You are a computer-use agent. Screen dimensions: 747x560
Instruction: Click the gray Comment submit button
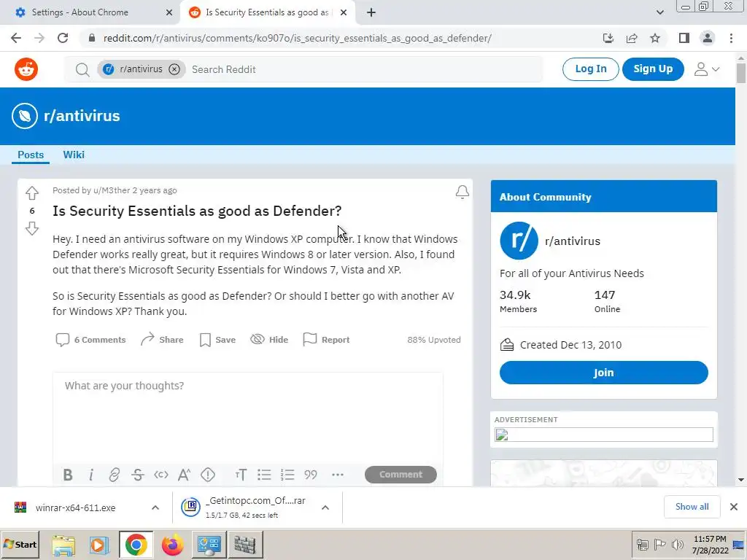tap(400, 474)
